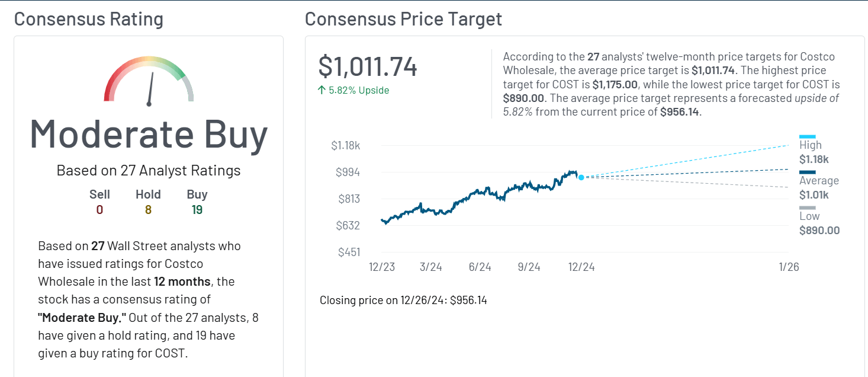Image resolution: width=868 pixels, height=377 pixels.
Task: Click the $1,011.74 average price target
Action: 368,66
